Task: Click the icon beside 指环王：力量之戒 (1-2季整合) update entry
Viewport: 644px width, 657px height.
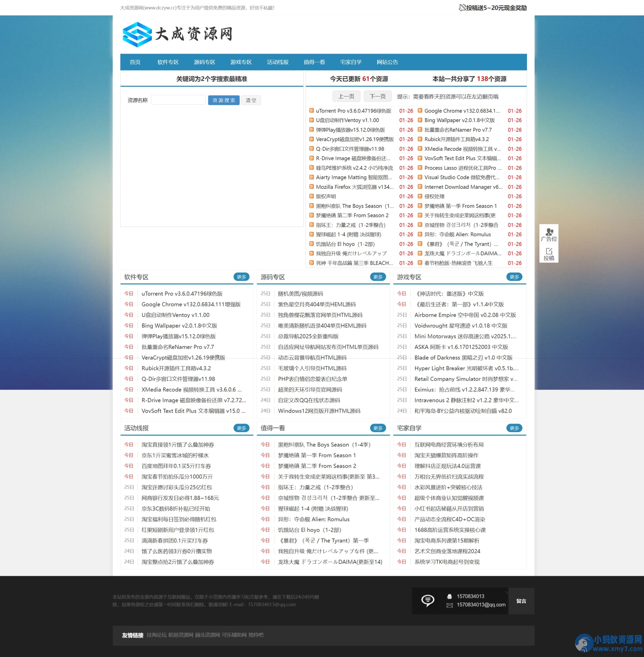Action: coord(311,225)
